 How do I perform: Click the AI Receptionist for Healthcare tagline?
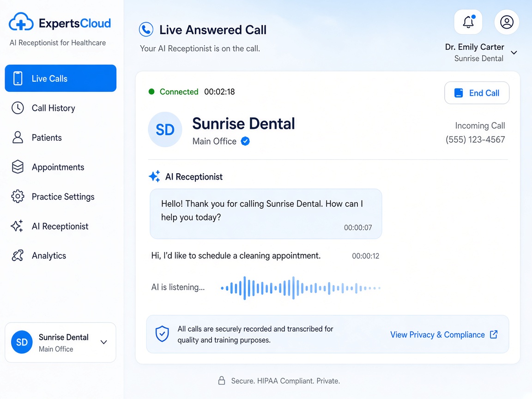[58, 43]
